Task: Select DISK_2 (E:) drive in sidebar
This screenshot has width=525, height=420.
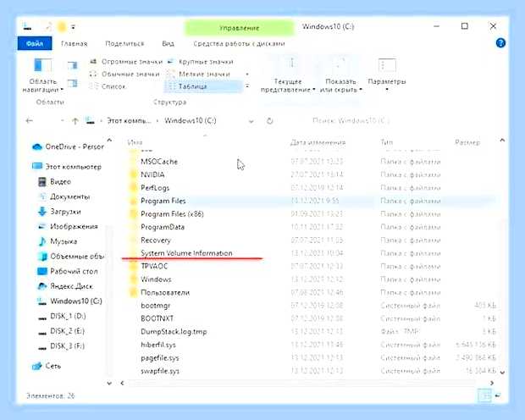Action: [x=61, y=331]
